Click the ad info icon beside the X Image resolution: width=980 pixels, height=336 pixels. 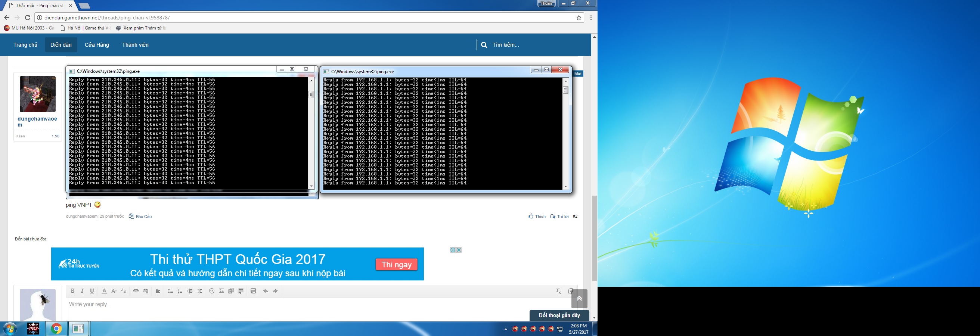coord(453,250)
